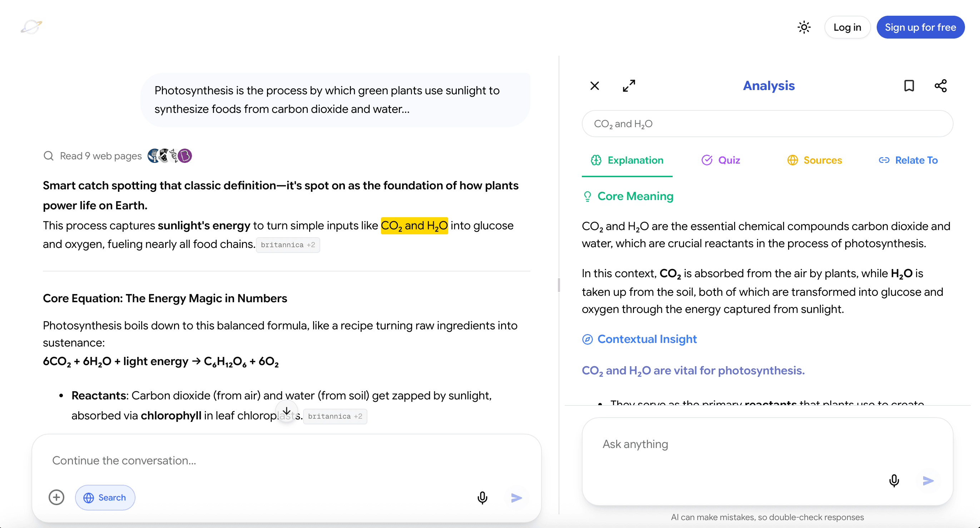Expand the Analysis panel to fullscreen

[x=629, y=86]
